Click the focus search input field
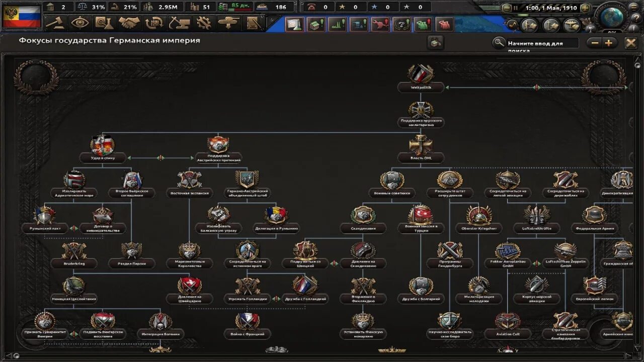Viewport: 644px width, 362px height. [x=542, y=44]
